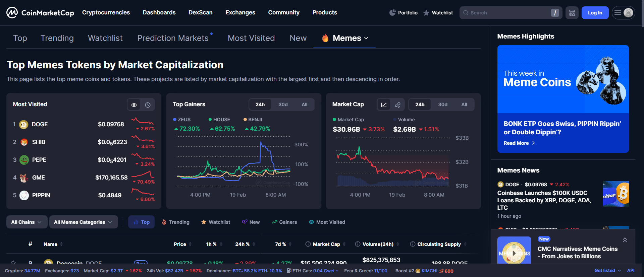Toggle HOUSE series in Top Gainers legend

219,120
